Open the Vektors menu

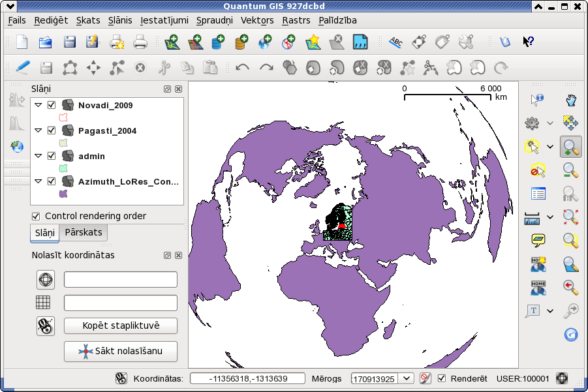coord(257,20)
